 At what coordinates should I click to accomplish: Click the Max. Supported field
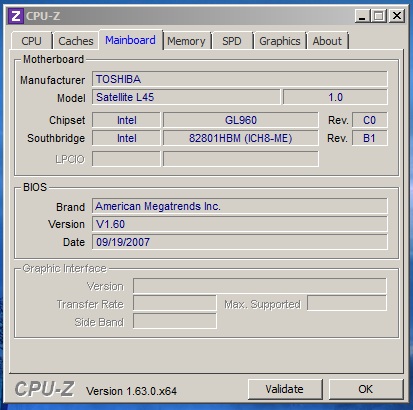click(x=347, y=303)
